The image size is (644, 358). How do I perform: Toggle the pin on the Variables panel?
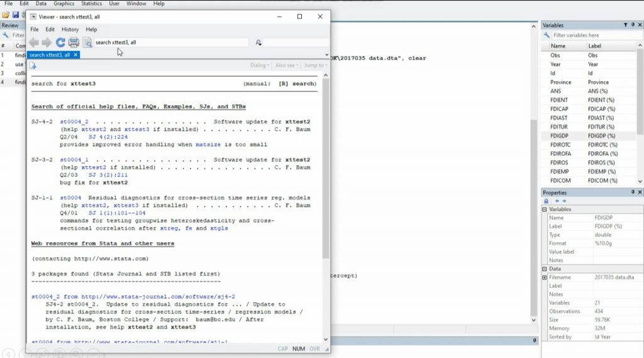coord(632,25)
